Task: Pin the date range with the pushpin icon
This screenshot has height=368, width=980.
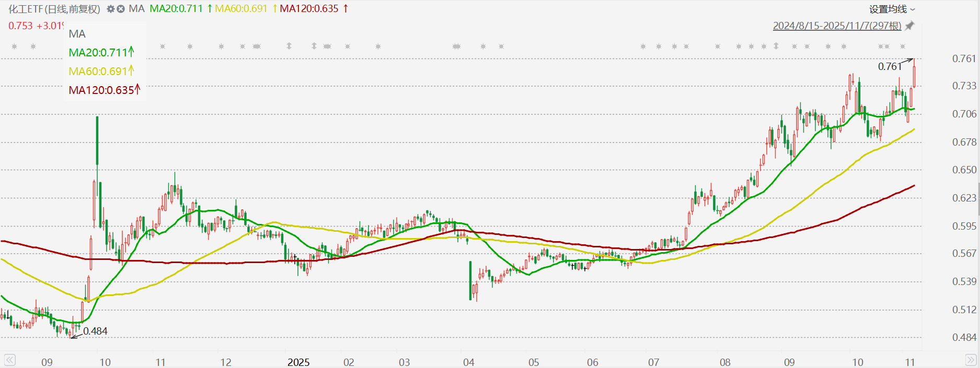Action: pos(909,26)
